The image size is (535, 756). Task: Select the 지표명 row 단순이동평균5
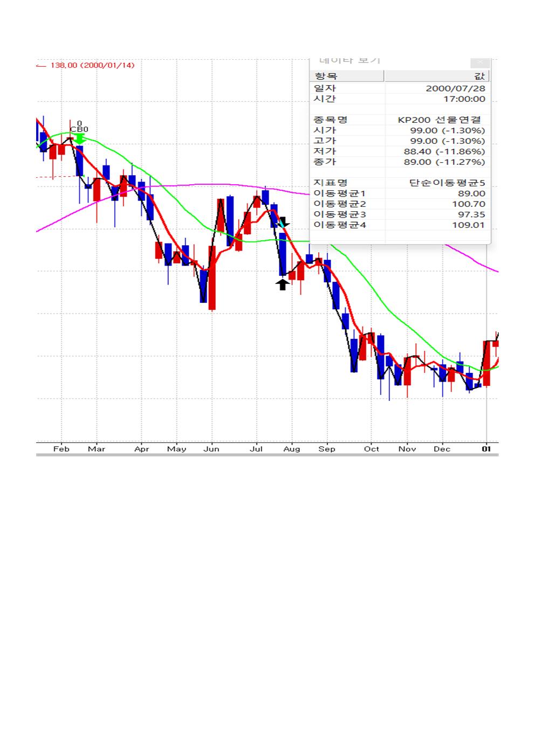[400, 183]
